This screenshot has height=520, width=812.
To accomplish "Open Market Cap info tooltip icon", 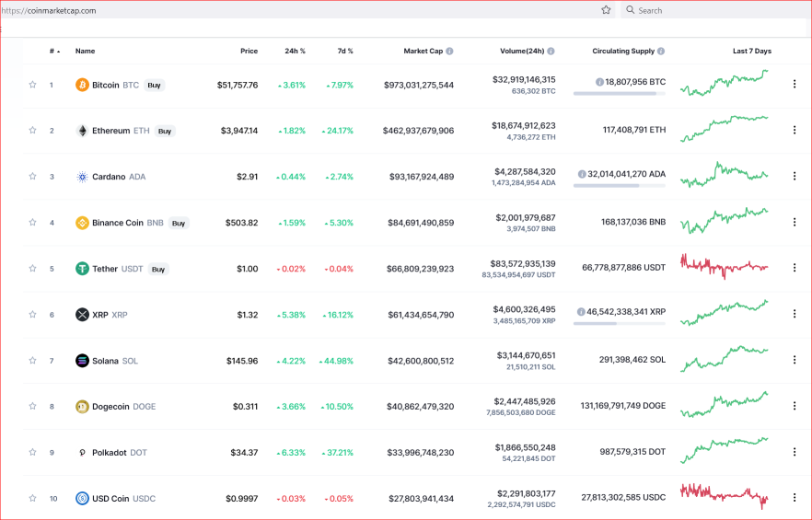I will [449, 51].
